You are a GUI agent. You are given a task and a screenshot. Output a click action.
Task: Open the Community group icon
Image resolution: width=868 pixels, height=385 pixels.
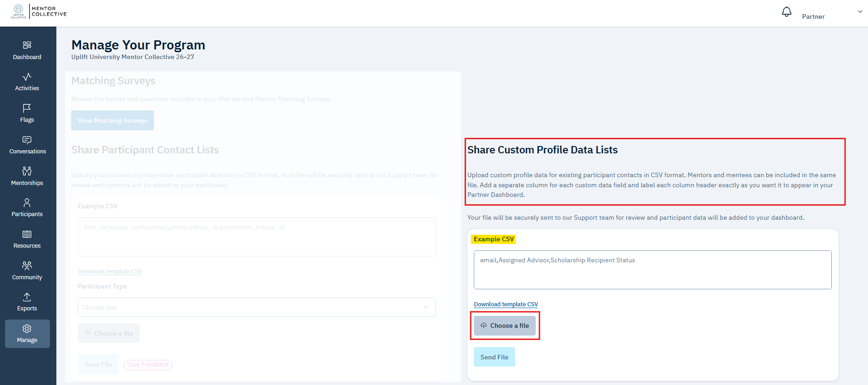[x=27, y=266]
